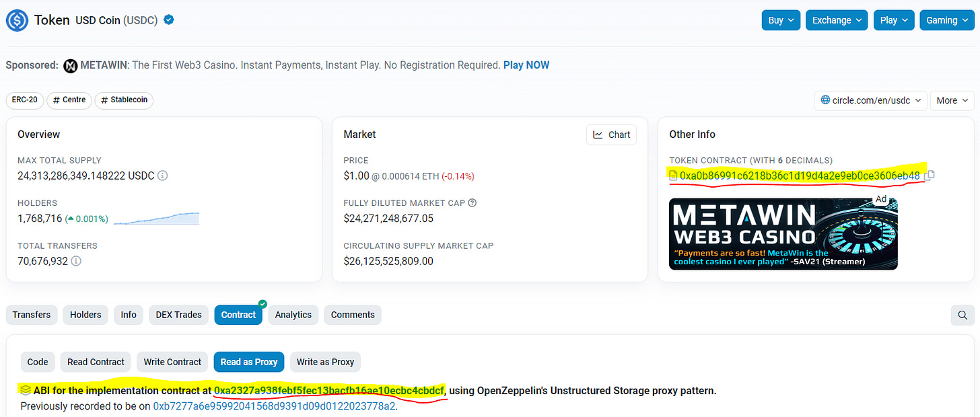Select the Contract tab

pyautogui.click(x=238, y=315)
